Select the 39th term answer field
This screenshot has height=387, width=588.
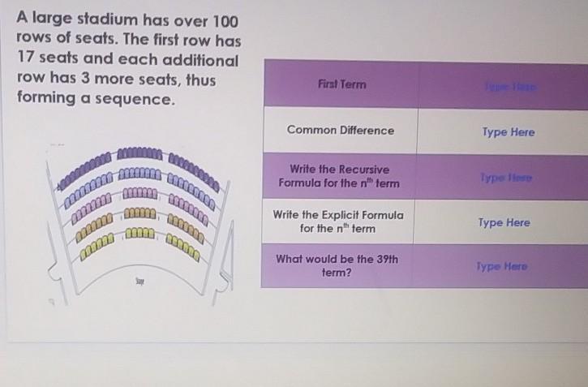click(x=502, y=266)
